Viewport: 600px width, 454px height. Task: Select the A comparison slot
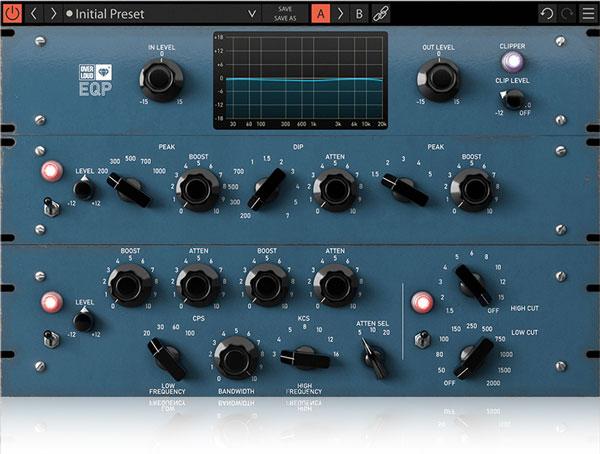(320, 13)
